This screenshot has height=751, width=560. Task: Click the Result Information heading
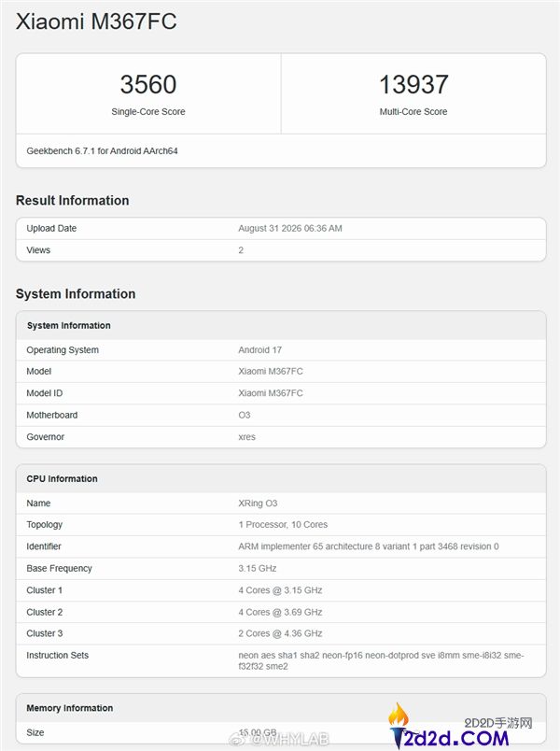(72, 200)
